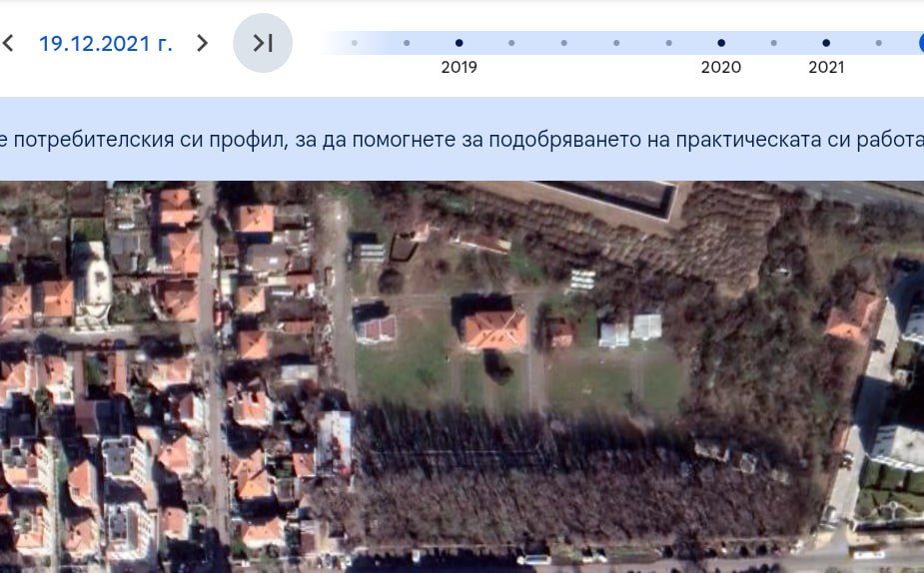This screenshot has width=924, height=573.
Task: Click the previous imagery date arrow
Action: coord(9,43)
